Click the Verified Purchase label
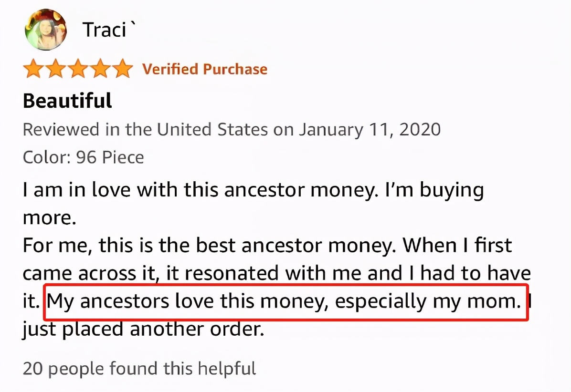The height and width of the screenshot is (392, 571). pos(205,69)
